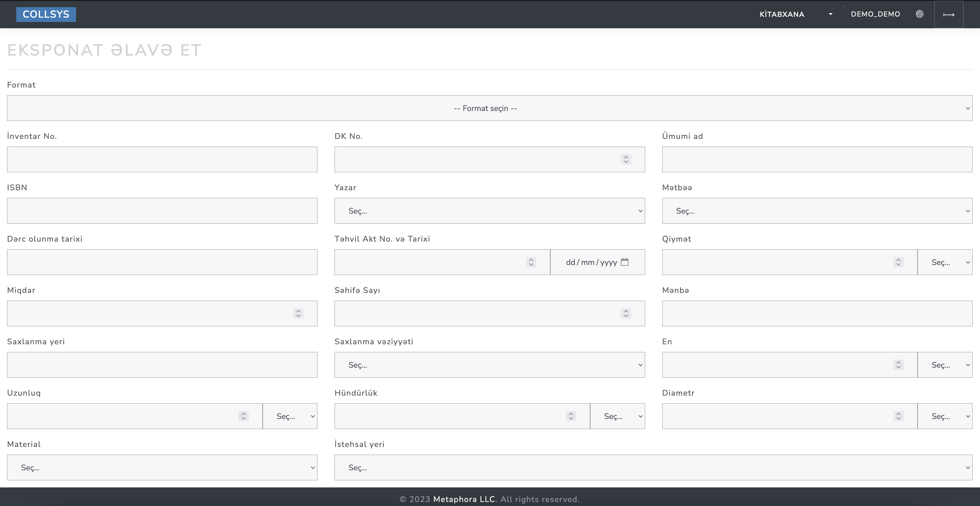Click the COLLSYS logo link
980x506 pixels.
46,14
